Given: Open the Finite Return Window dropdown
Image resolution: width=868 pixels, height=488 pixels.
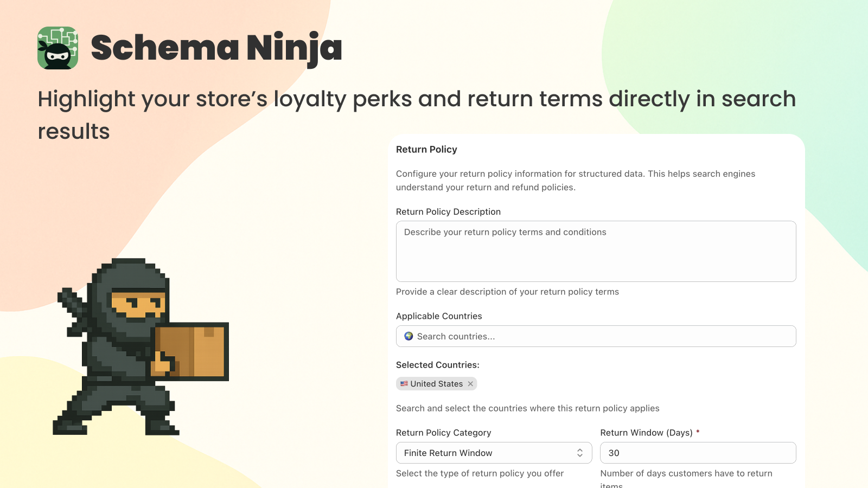Looking at the screenshot, I should (x=494, y=452).
